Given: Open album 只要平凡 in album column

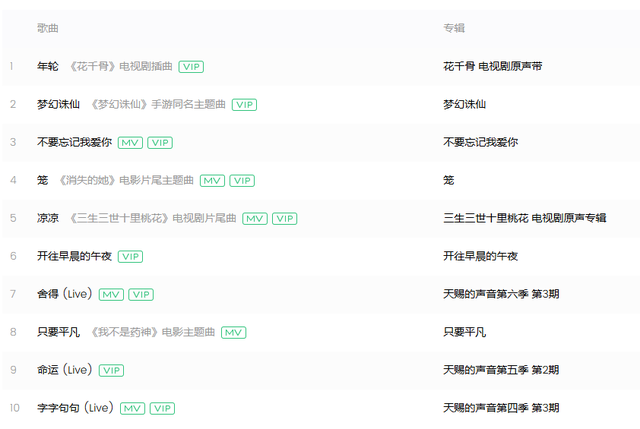Looking at the screenshot, I should click(x=464, y=332).
